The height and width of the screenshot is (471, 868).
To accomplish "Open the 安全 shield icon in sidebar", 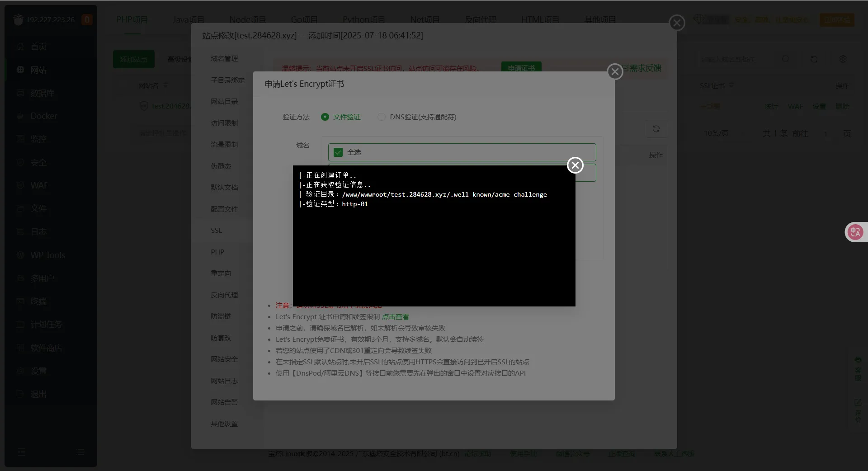I will coord(20,162).
